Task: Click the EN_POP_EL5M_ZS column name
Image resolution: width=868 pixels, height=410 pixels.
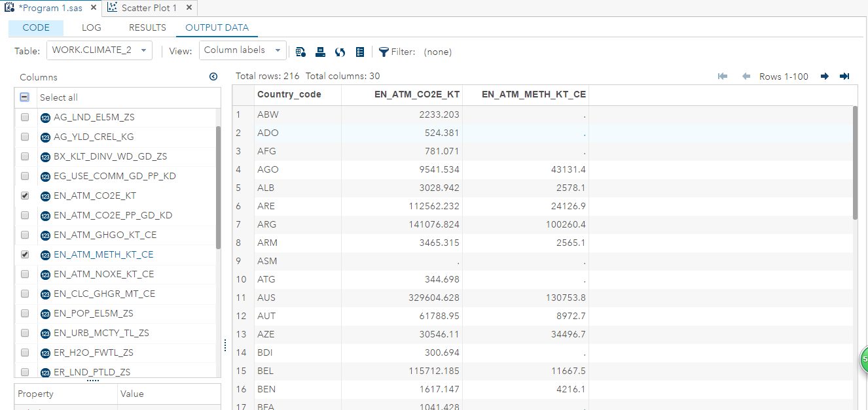Action: (94, 313)
